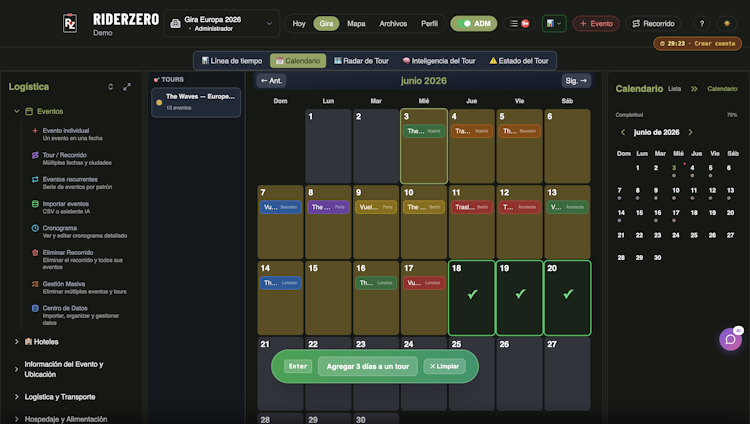The width and height of the screenshot is (750, 424).
Task: Open the Archivos tab
Action: [393, 23]
